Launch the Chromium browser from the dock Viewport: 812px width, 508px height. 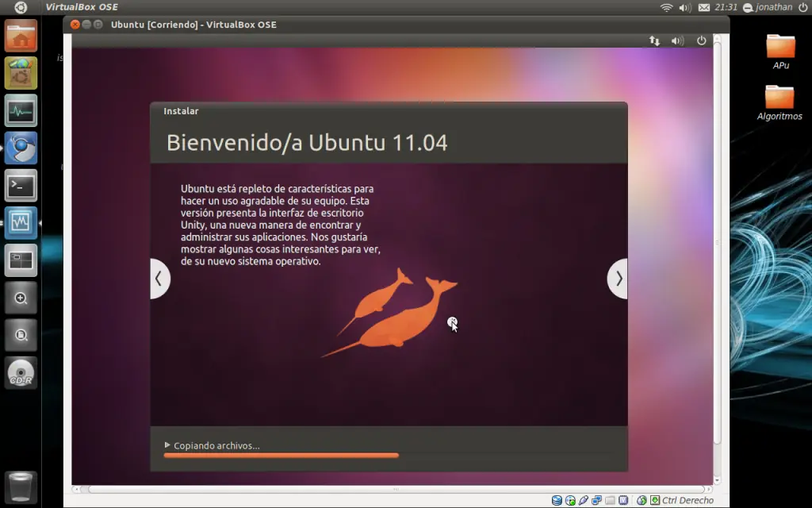pyautogui.click(x=21, y=148)
